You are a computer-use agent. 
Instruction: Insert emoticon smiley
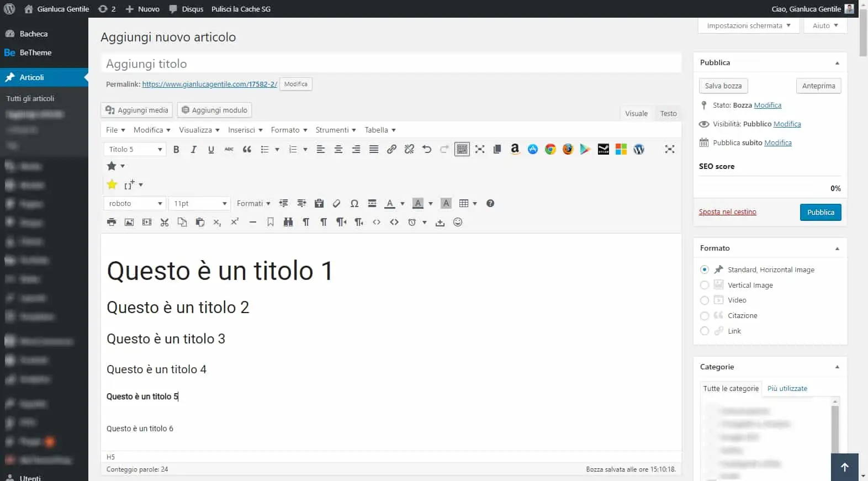coord(458,222)
